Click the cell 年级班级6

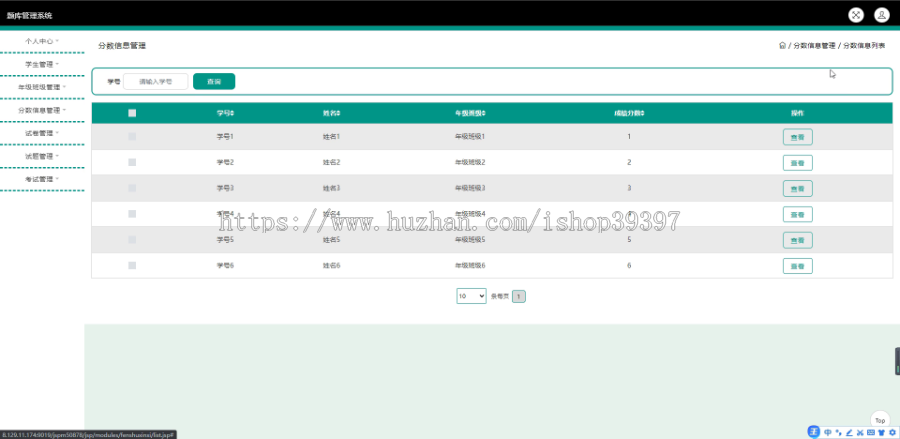(470, 266)
